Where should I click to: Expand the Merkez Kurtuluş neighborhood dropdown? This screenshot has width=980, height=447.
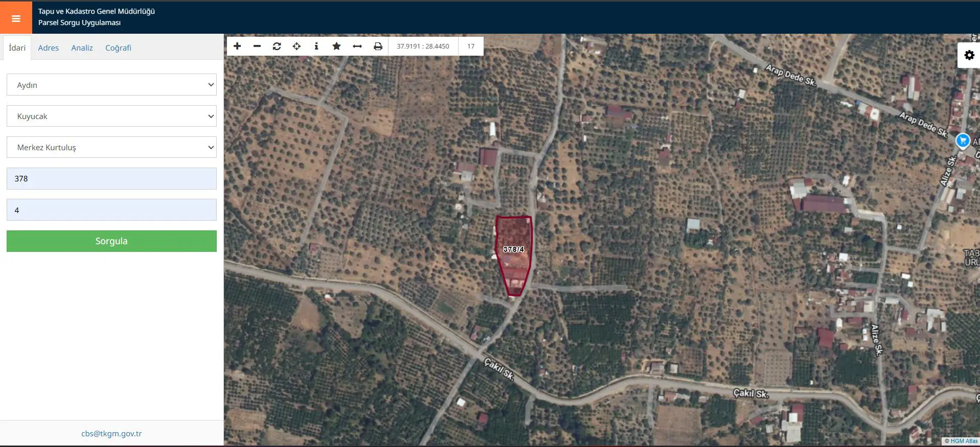[x=111, y=147]
